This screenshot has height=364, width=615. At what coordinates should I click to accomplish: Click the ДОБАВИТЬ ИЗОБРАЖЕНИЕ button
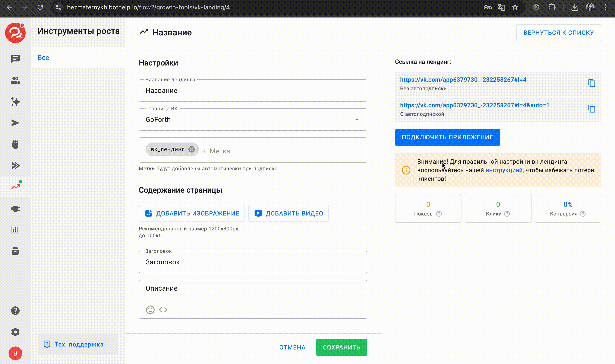coord(192,213)
